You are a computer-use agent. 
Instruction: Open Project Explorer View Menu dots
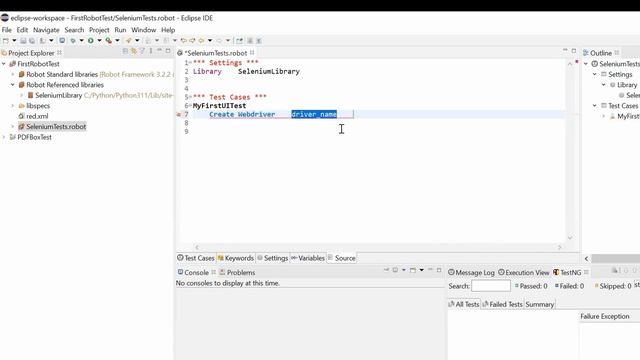click(x=151, y=51)
